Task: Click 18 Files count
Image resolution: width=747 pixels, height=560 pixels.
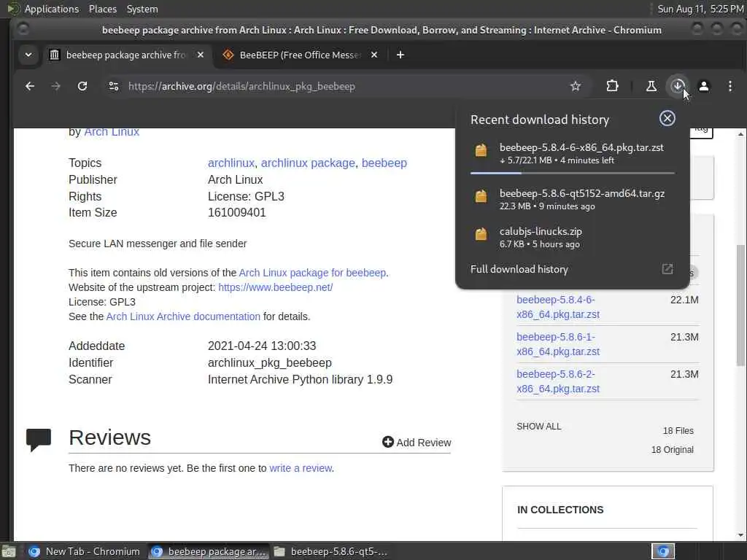Action: click(678, 430)
